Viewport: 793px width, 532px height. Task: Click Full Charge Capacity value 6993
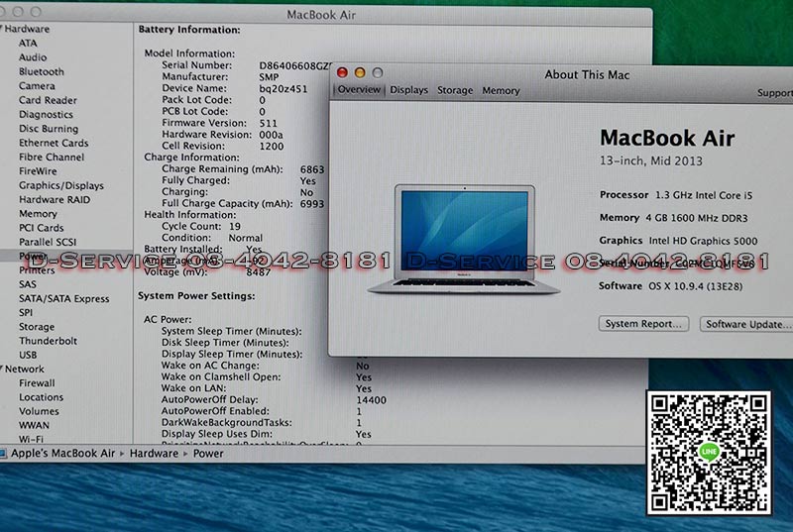coord(312,204)
